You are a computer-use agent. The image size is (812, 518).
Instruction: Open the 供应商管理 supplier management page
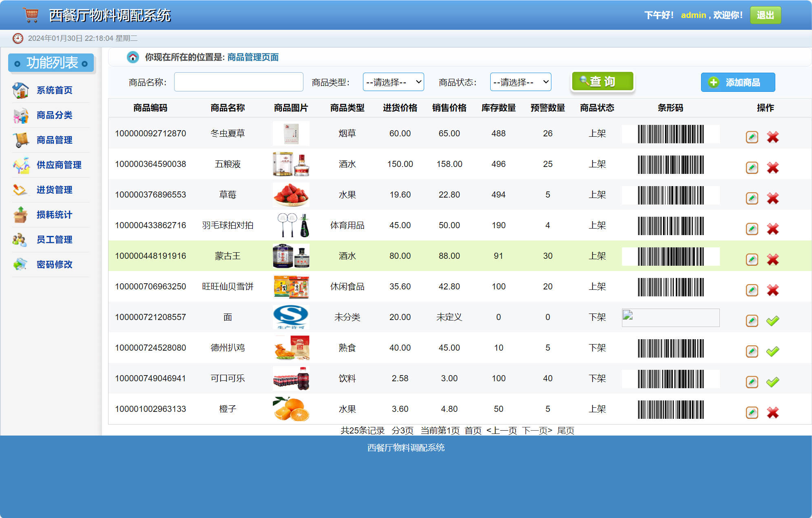(x=59, y=165)
